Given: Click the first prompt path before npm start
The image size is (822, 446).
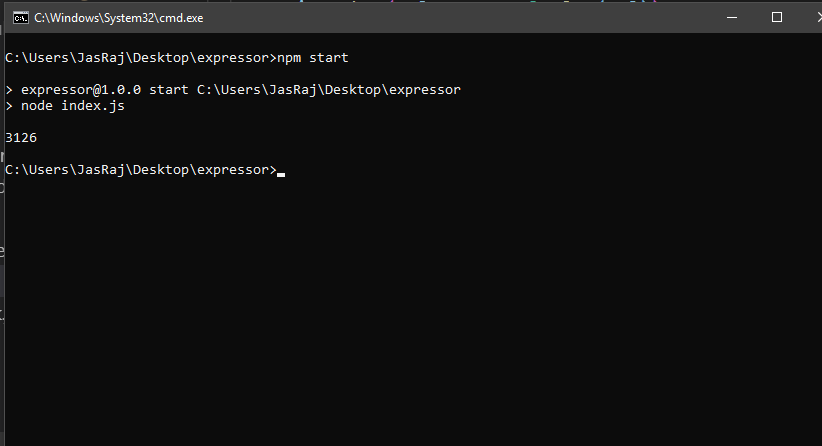Looking at the screenshot, I should (140, 58).
